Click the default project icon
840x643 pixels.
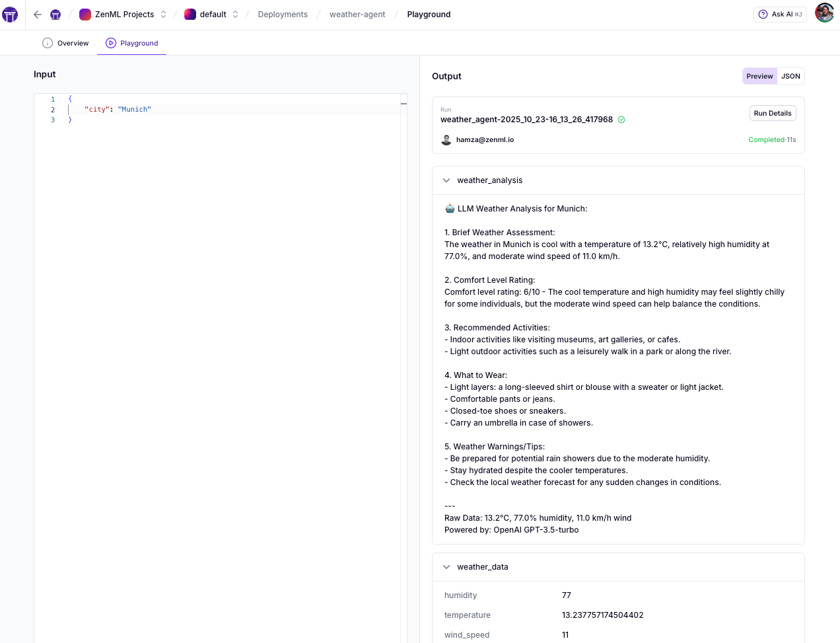click(190, 15)
